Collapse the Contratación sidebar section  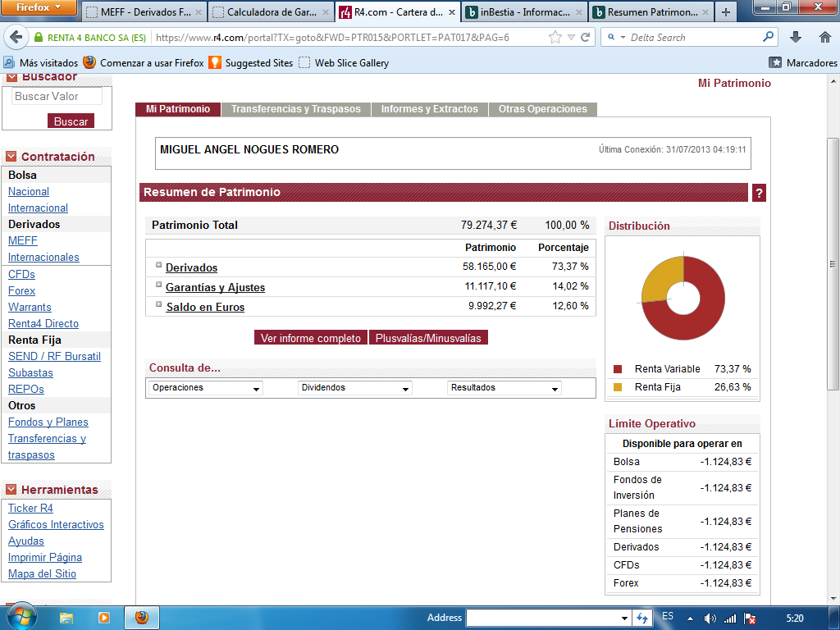tap(11, 157)
